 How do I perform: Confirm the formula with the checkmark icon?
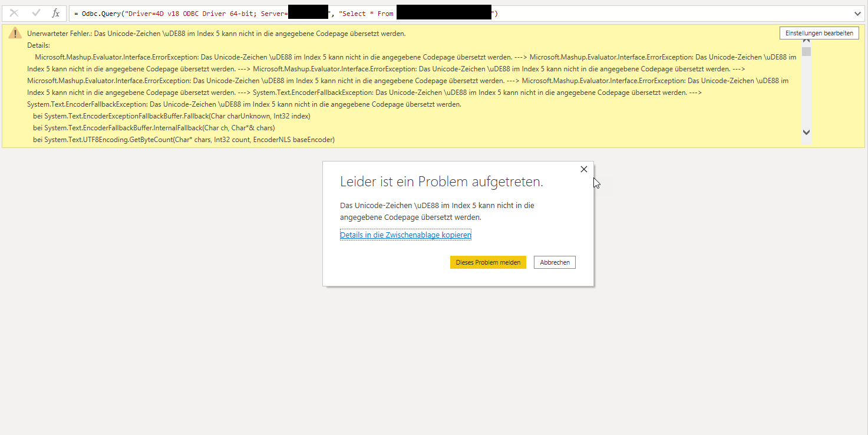[36, 13]
